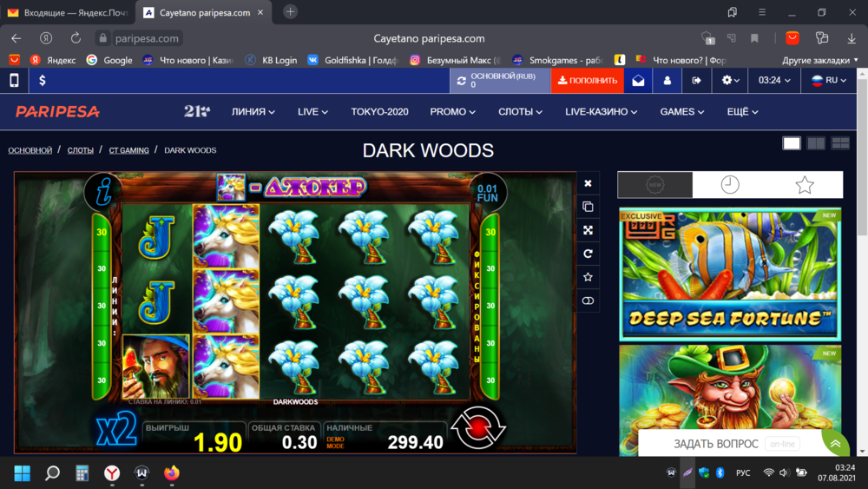Close the game with X icon

[588, 183]
